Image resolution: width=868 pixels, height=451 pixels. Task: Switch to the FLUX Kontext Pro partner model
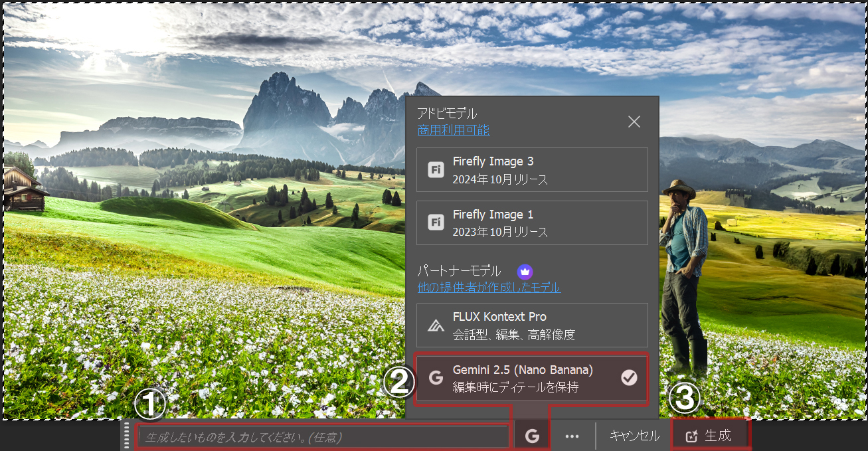[532, 325]
